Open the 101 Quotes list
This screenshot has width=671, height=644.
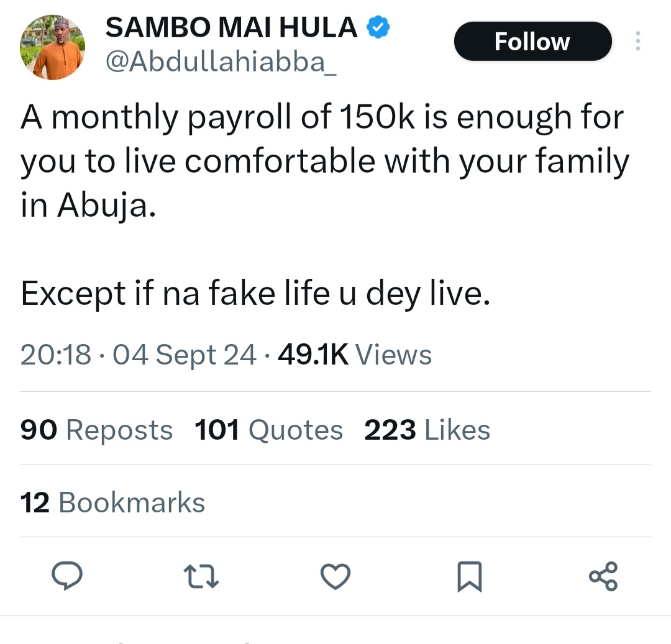click(268, 430)
